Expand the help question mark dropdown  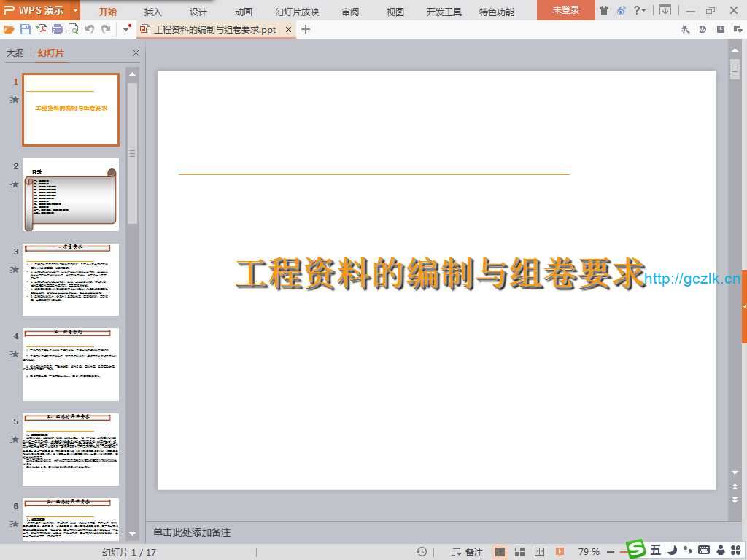pos(639,10)
